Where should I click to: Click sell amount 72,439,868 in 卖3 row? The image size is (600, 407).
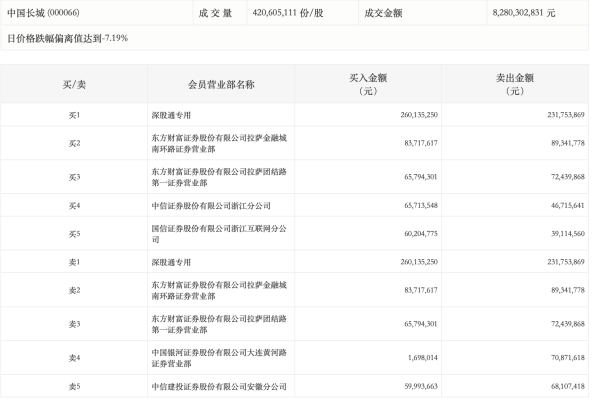click(x=568, y=324)
